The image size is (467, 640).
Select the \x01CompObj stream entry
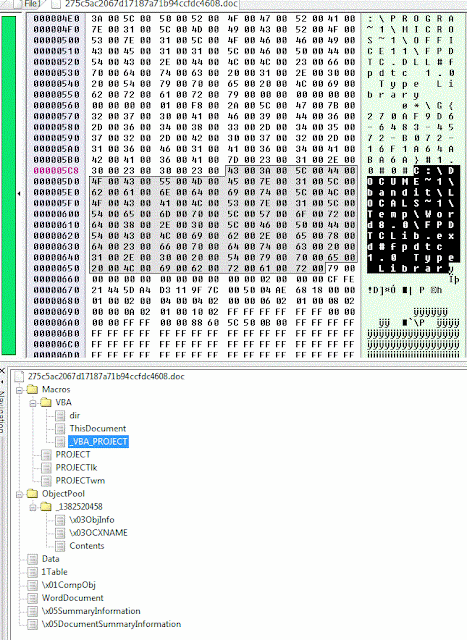click(x=69, y=585)
